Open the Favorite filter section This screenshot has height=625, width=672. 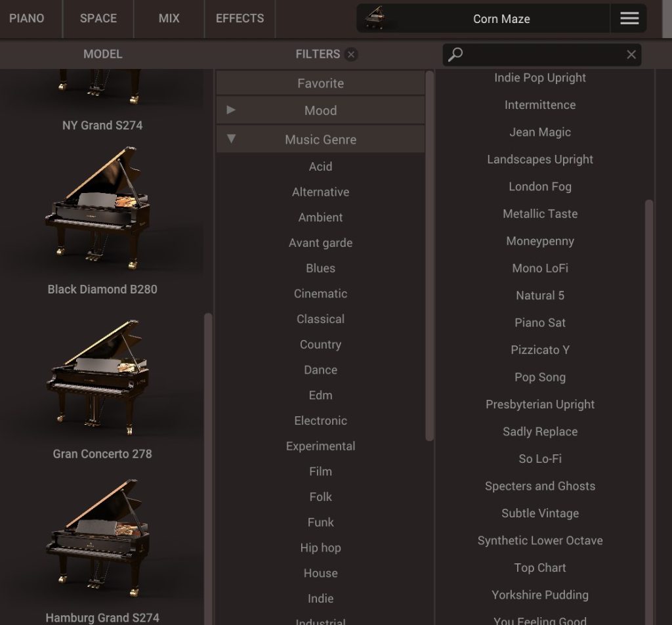(x=320, y=83)
